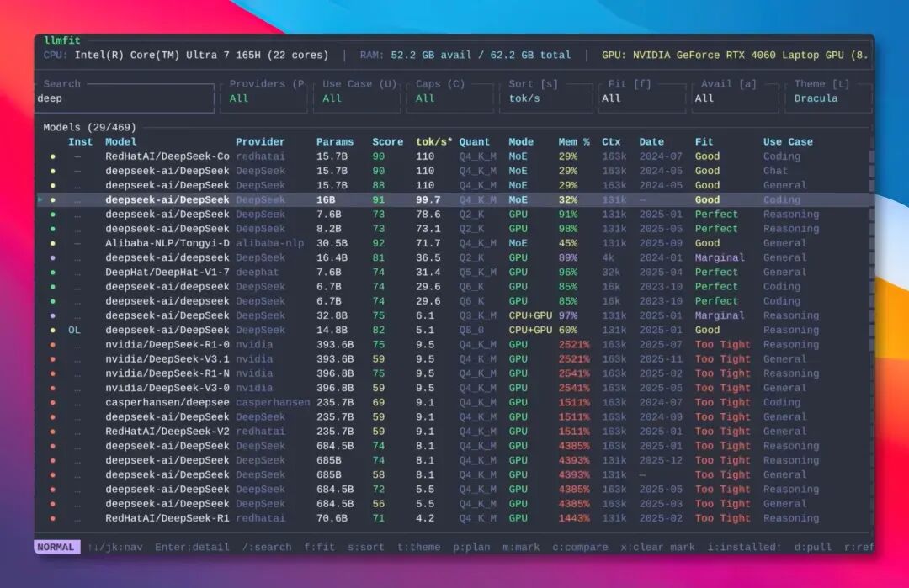Image resolution: width=909 pixels, height=588 pixels.
Task: Click the NORMAL mode badge in status bar
Action: 56,547
